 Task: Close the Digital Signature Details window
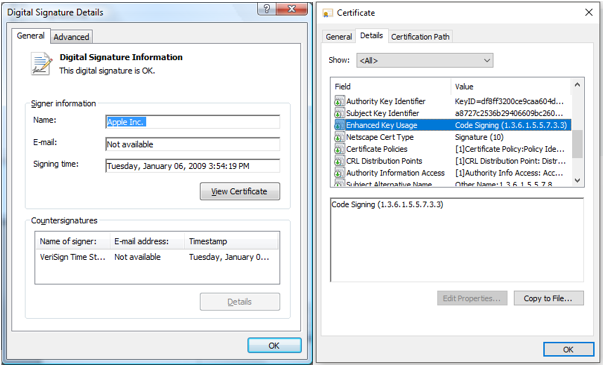pyautogui.click(x=292, y=8)
